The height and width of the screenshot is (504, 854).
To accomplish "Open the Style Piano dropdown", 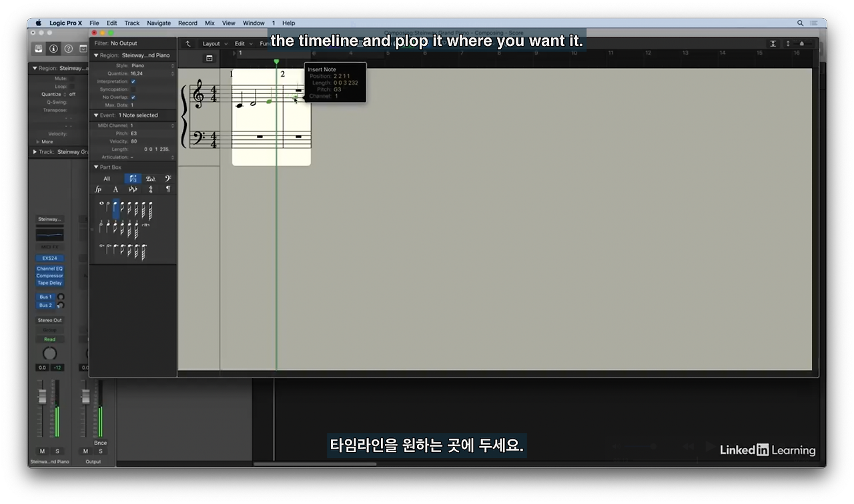I will (x=152, y=66).
